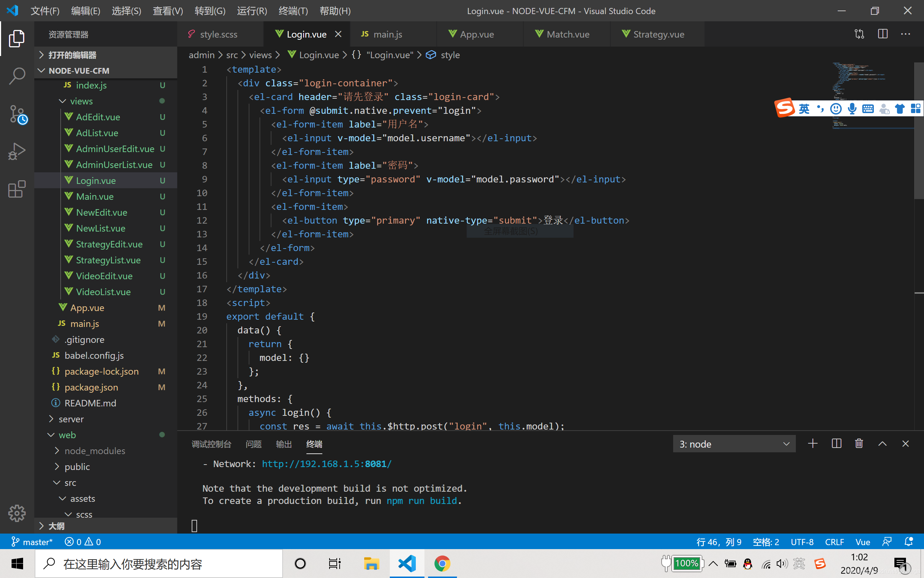Expand the server folder
Image resolution: width=924 pixels, height=578 pixels.
coord(105,419)
